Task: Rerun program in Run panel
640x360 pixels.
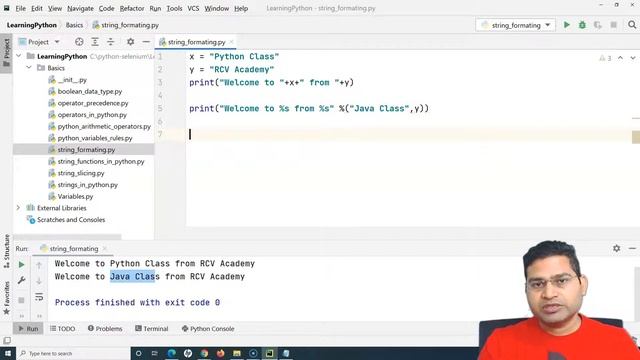Action: click(x=21, y=264)
